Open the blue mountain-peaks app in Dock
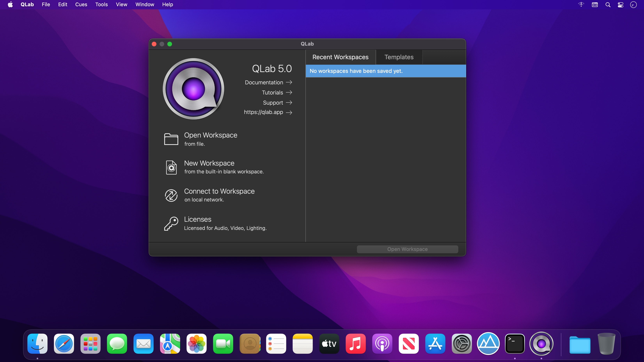 [x=488, y=343]
